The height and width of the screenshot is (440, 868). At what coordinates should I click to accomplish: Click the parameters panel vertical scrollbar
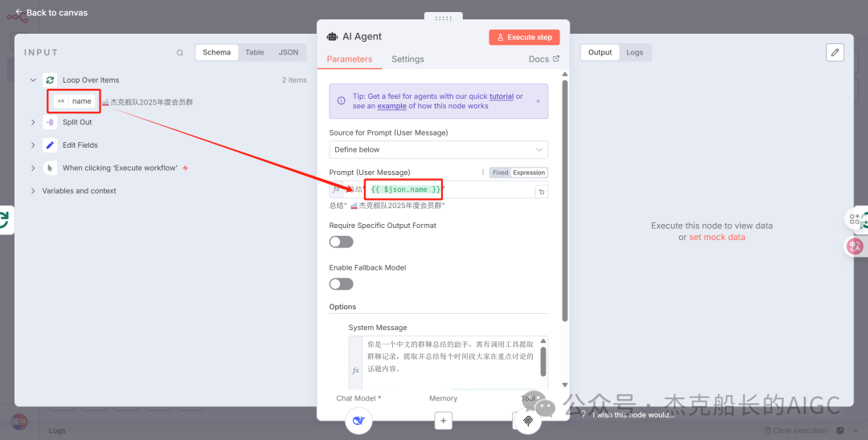click(x=565, y=199)
